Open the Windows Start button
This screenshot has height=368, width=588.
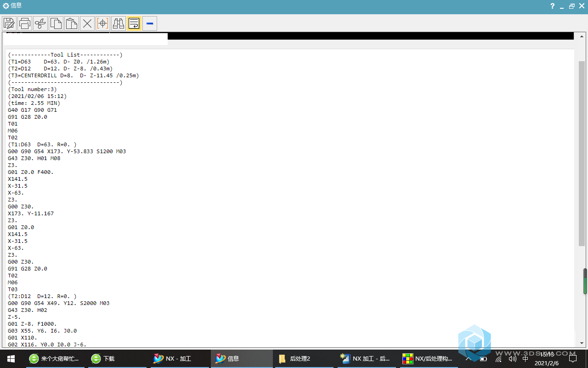[11, 358]
